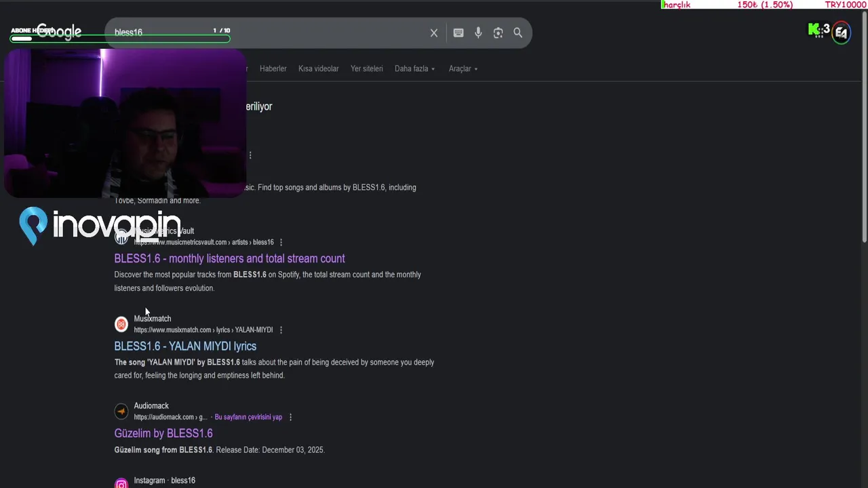Viewport: 868px width, 488px height.
Task: Click the Audiomack site favicon
Action: [x=121, y=411]
